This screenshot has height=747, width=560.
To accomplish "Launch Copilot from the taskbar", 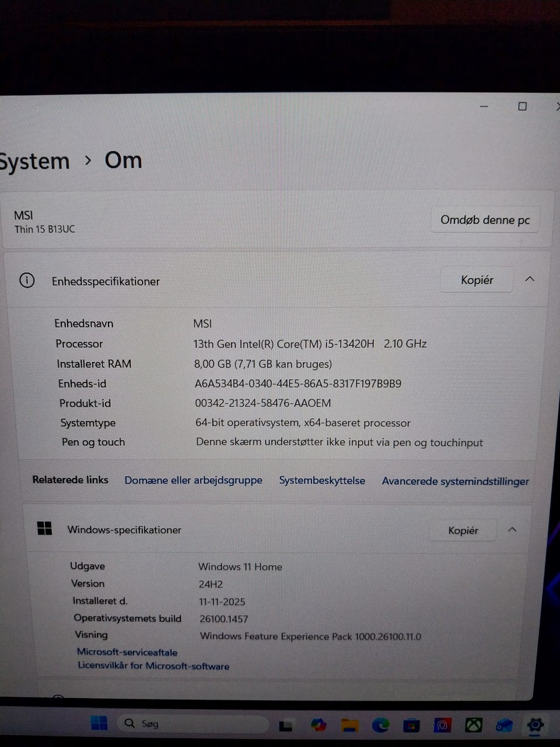I will pyautogui.click(x=318, y=725).
